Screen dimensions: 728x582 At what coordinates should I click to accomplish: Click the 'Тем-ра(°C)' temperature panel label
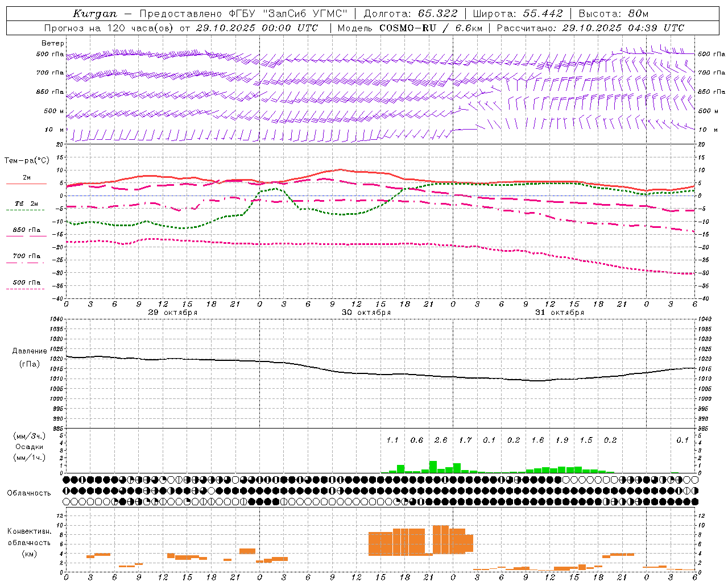[x=27, y=161]
